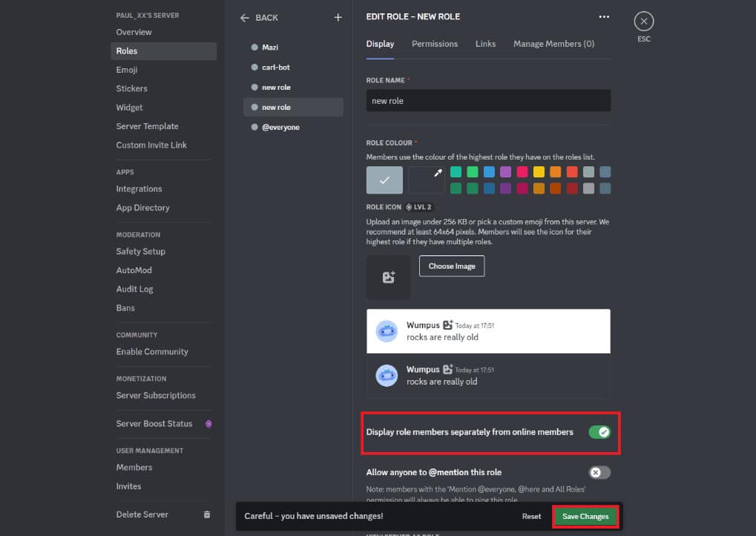The width and height of the screenshot is (756, 536).
Task: Pick the pink role colour swatch
Action: pos(522,171)
